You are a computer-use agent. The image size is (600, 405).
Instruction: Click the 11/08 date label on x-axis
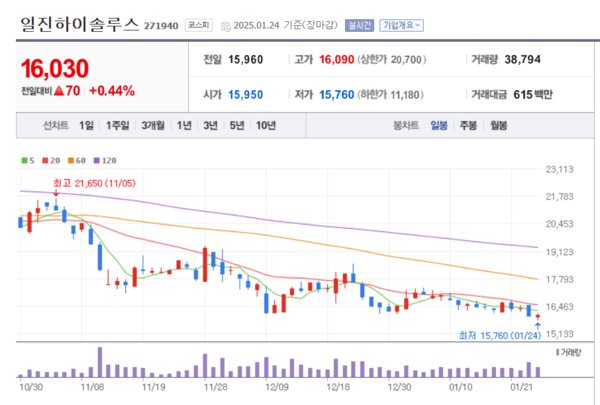92,387
